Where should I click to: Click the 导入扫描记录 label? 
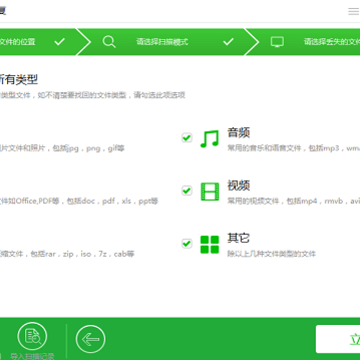[32, 356]
